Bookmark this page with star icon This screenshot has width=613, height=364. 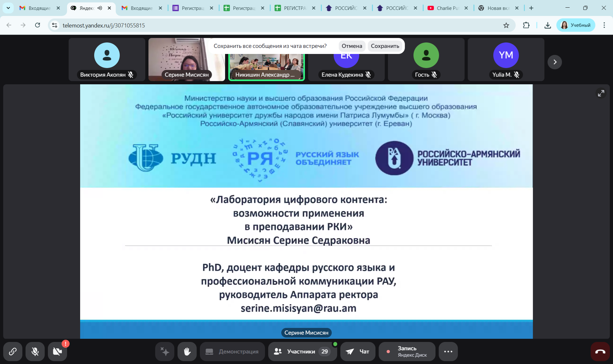pos(506,25)
